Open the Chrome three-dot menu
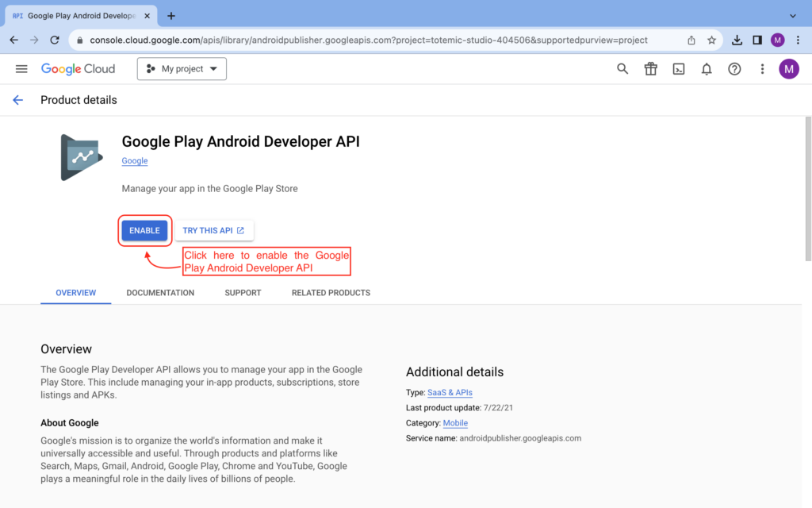 click(798, 40)
